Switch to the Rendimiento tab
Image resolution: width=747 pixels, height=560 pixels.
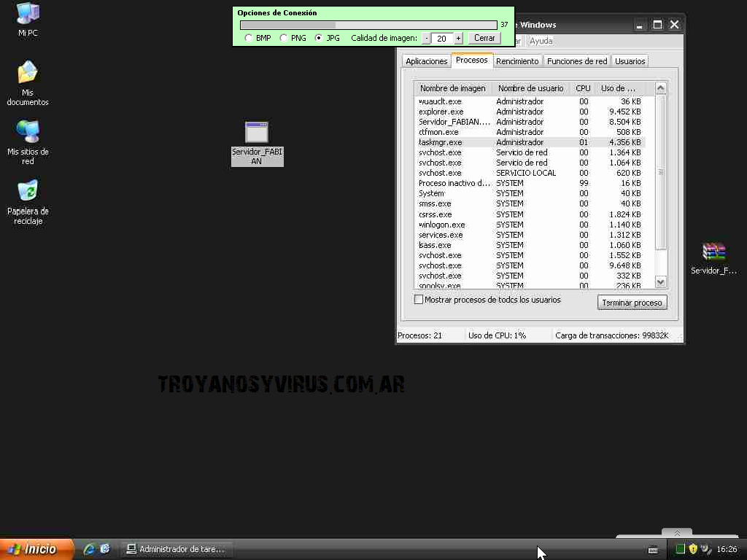pos(517,61)
